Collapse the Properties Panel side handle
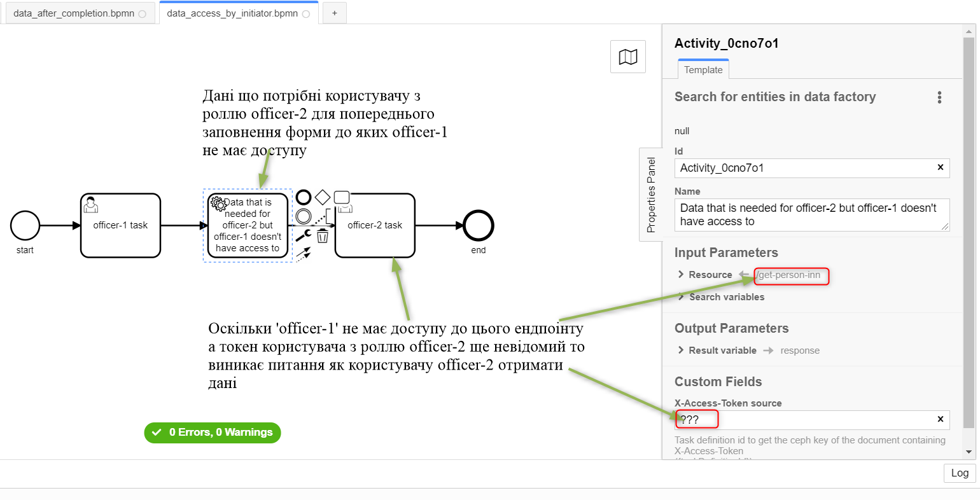 pyautogui.click(x=650, y=195)
